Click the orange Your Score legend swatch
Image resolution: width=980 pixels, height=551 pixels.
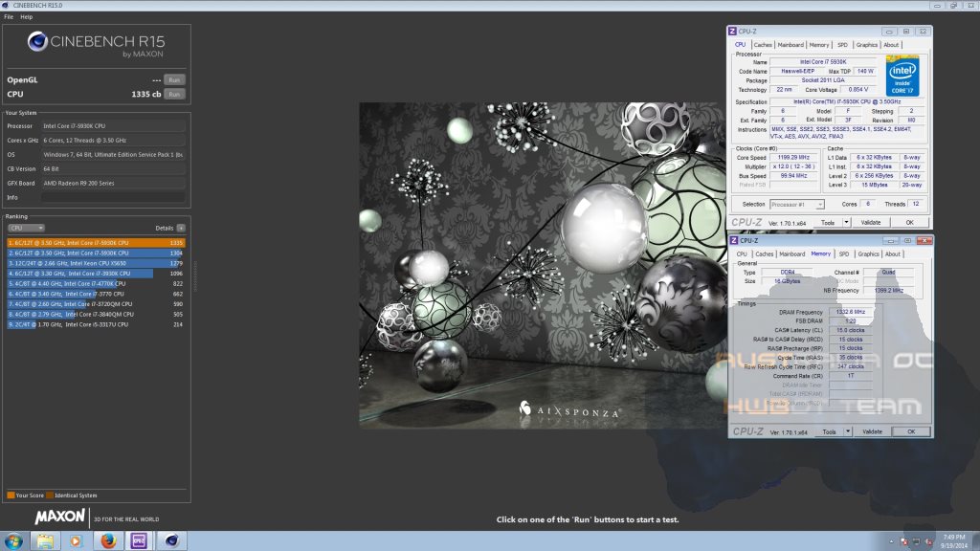11,496
